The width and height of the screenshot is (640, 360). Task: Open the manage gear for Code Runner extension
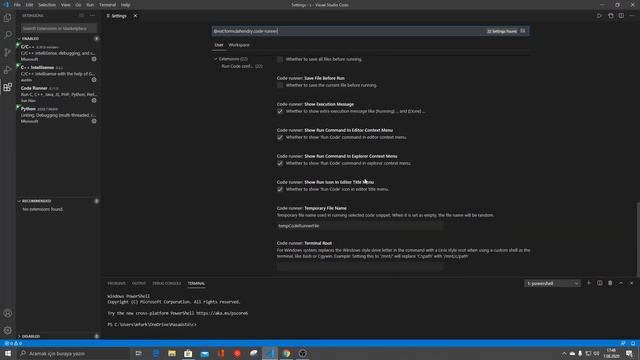tap(94, 100)
